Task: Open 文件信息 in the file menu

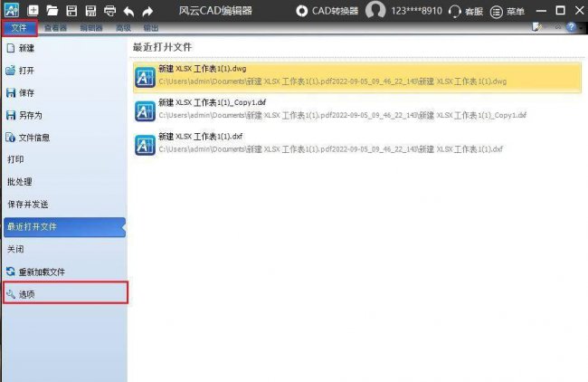Action: click(64, 138)
